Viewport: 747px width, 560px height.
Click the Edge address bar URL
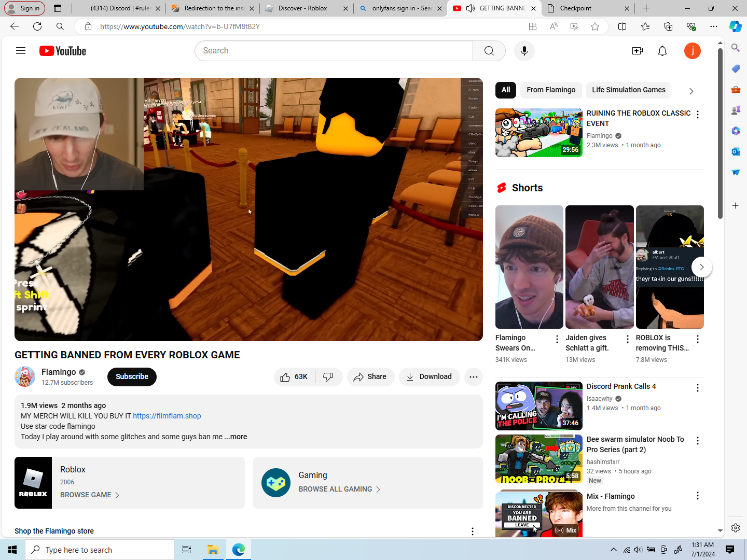(180, 26)
